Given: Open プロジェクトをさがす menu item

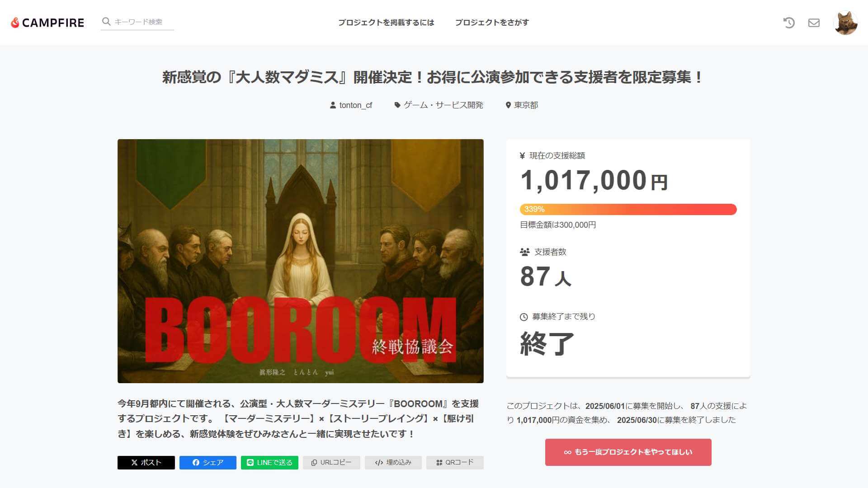Looking at the screenshot, I should [x=492, y=23].
